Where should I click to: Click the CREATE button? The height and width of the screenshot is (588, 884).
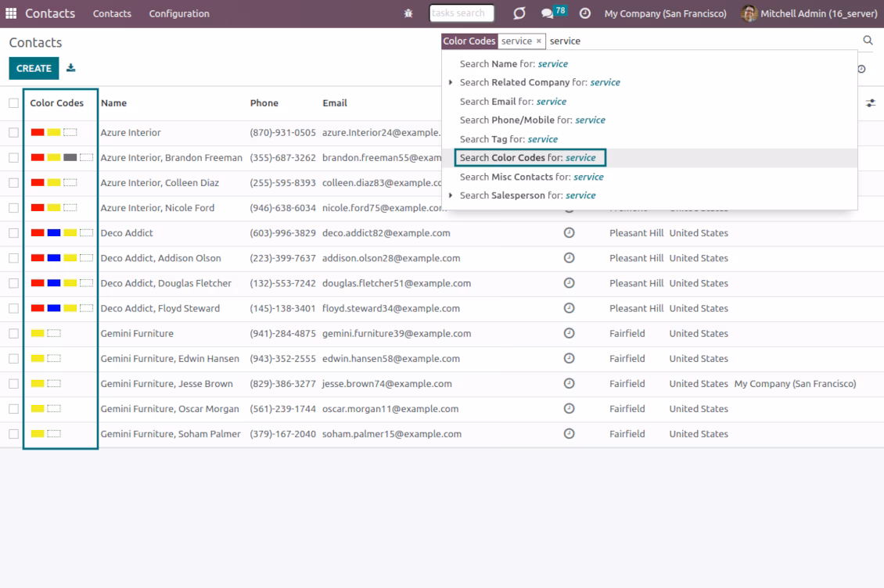[x=34, y=68]
